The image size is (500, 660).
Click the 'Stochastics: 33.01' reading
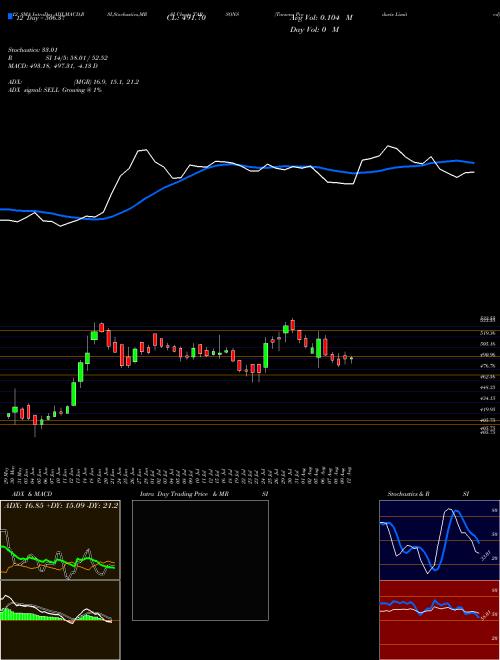(x=33, y=50)
